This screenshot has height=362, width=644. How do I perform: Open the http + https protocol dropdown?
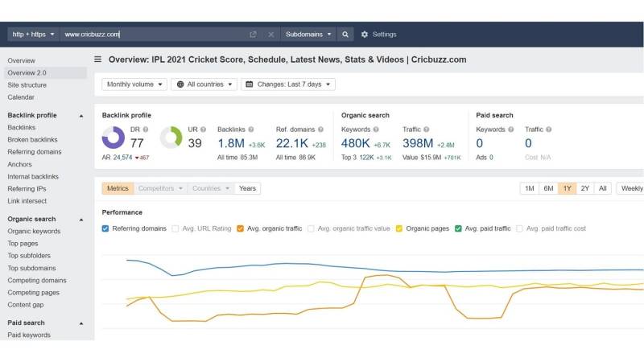(33, 35)
